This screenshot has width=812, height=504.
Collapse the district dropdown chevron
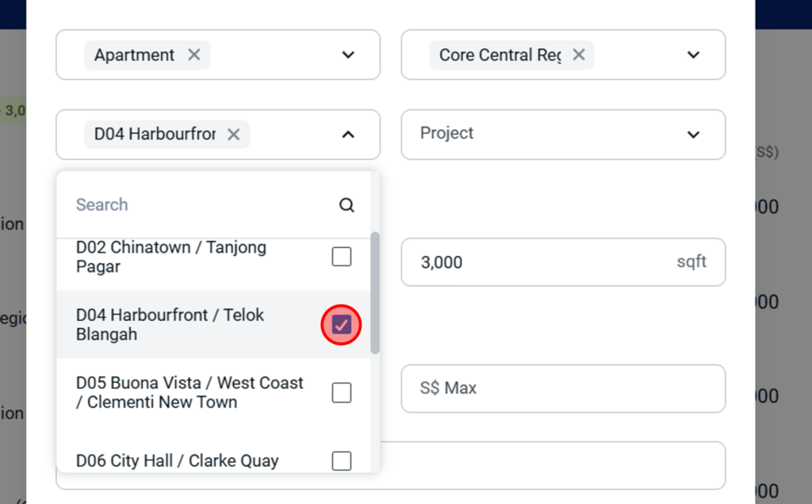pos(348,134)
